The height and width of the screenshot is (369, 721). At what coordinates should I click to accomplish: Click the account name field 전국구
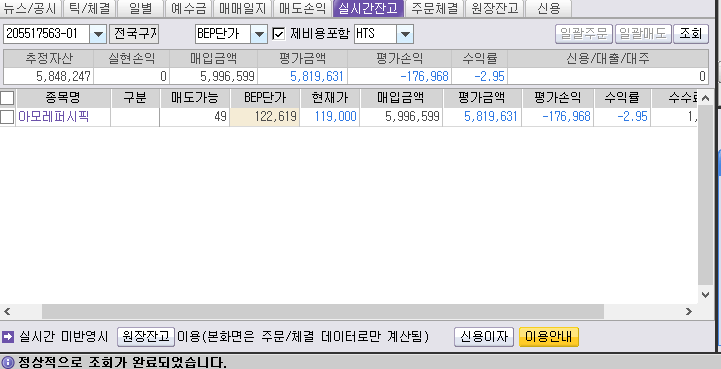point(134,35)
